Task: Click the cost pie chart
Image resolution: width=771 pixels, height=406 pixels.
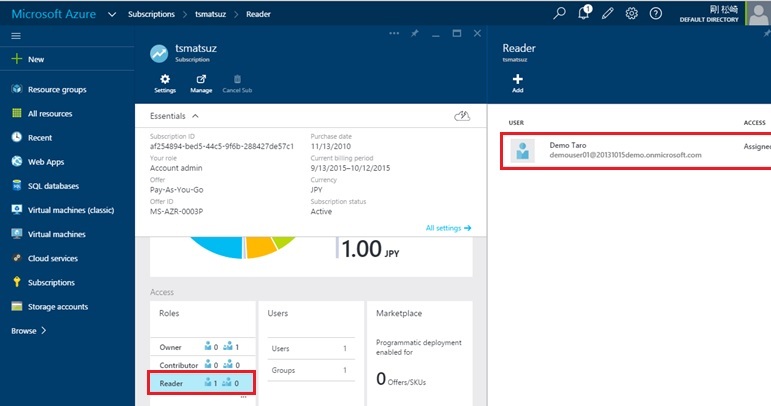Action: (x=242, y=247)
